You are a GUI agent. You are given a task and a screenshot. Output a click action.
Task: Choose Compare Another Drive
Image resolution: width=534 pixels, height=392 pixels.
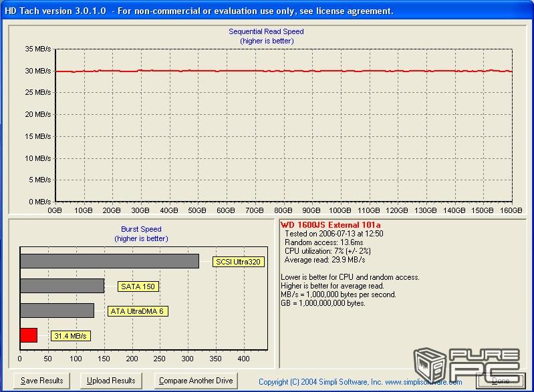point(196,381)
